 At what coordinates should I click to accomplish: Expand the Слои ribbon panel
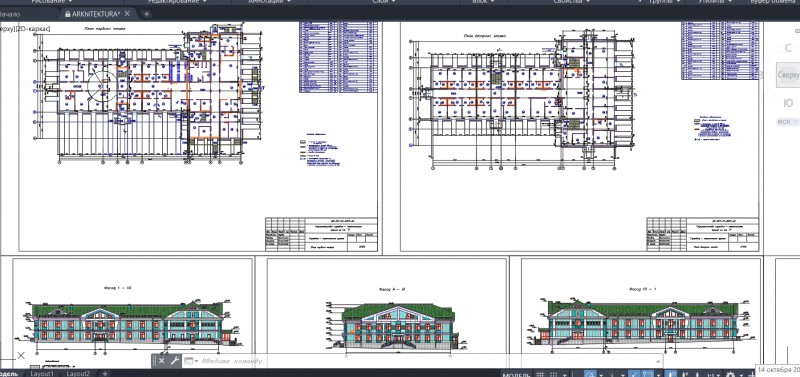click(385, 2)
